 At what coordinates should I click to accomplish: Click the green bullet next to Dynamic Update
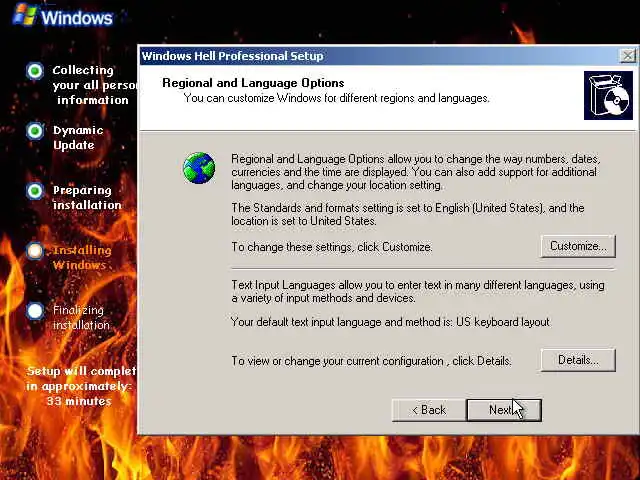tap(35, 131)
